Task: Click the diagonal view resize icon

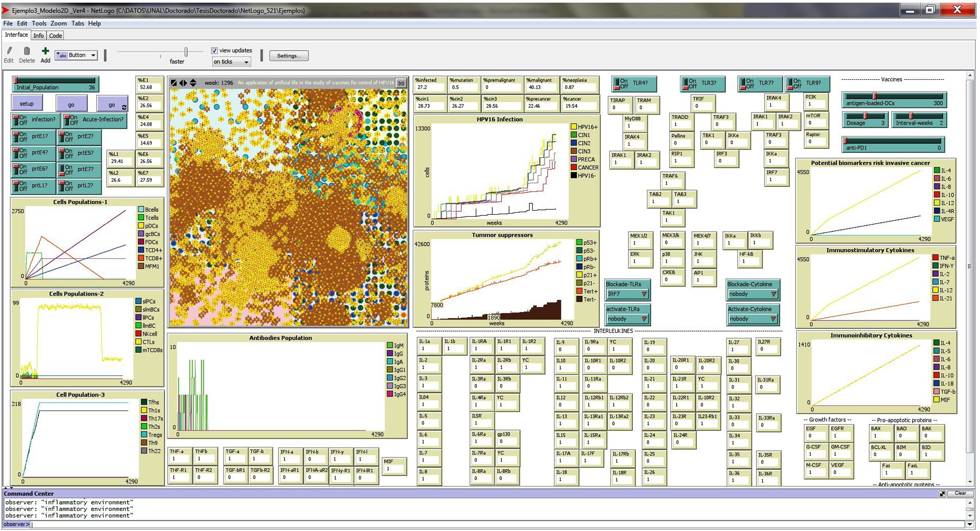Action: (x=174, y=83)
